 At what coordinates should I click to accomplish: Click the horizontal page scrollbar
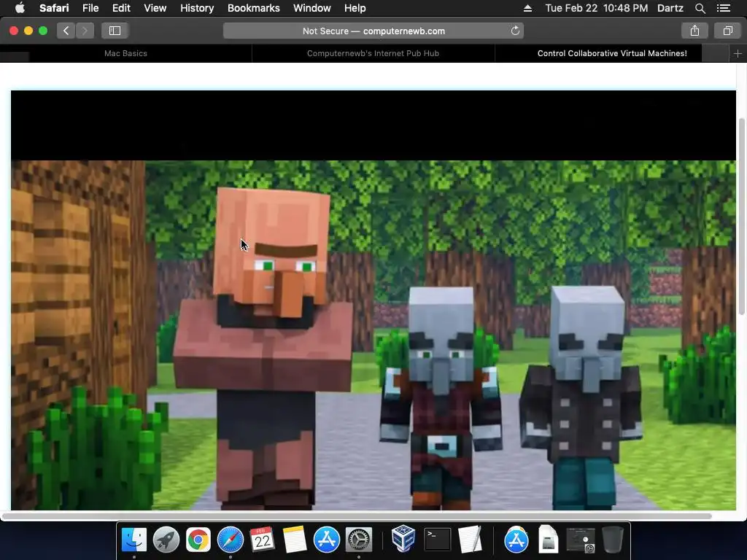click(x=356, y=516)
